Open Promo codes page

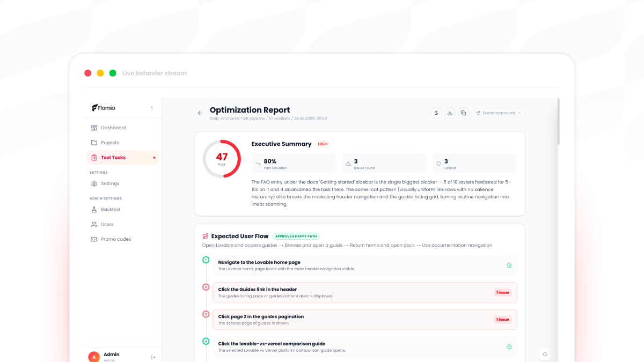pos(123,239)
